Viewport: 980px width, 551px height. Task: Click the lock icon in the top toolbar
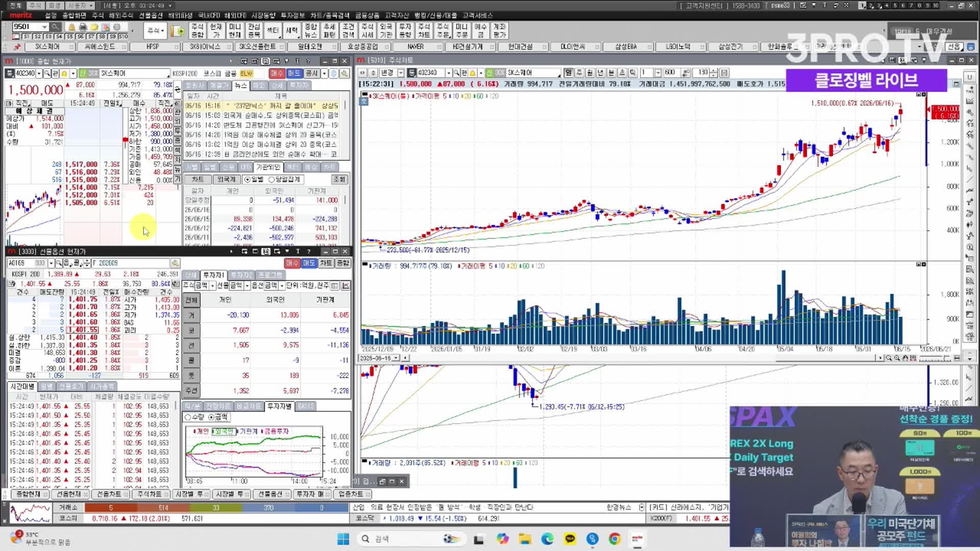(72, 27)
